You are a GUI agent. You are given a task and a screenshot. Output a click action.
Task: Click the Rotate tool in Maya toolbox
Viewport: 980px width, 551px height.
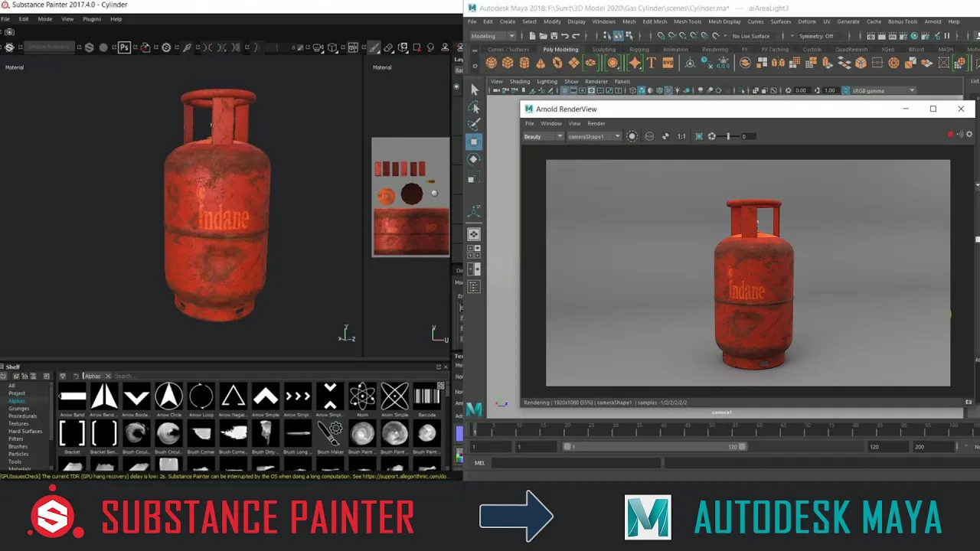tap(474, 159)
